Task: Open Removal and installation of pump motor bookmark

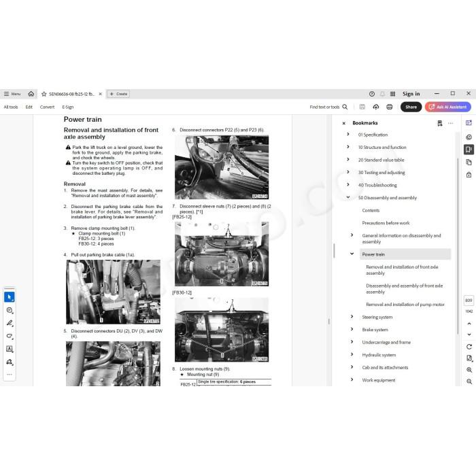Action: 405,305
